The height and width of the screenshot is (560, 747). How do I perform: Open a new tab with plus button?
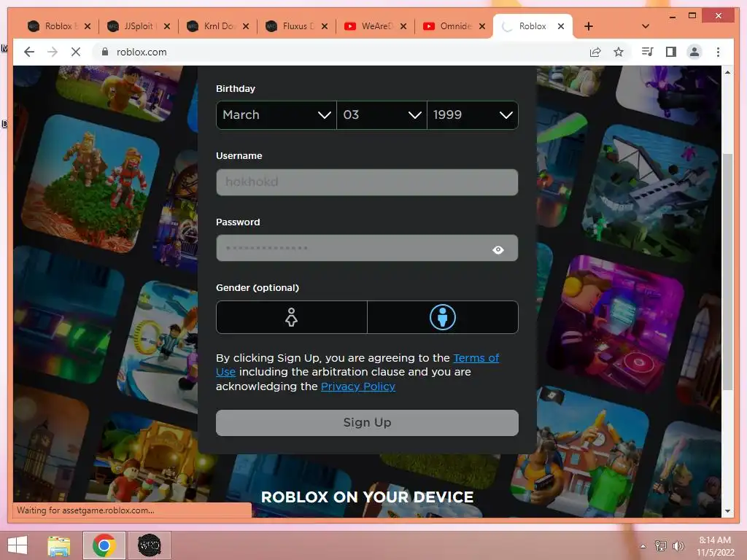[x=589, y=26]
